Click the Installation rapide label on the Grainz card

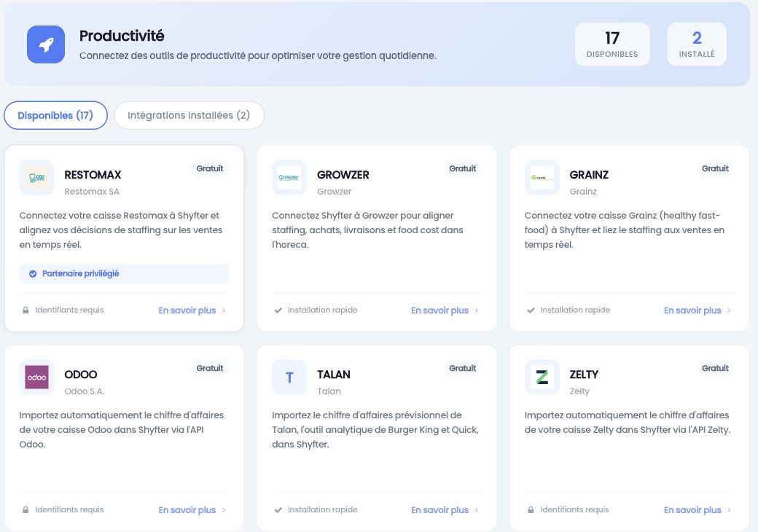click(x=575, y=310)
